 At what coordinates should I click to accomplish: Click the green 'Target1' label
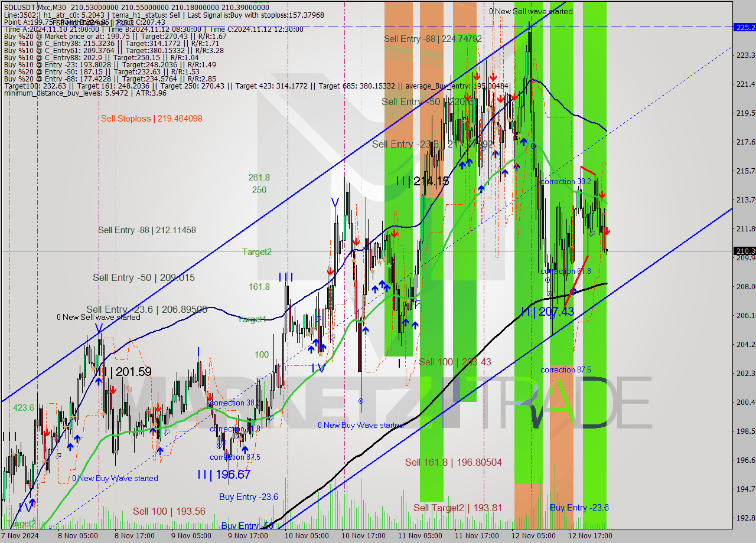[253, 319]
